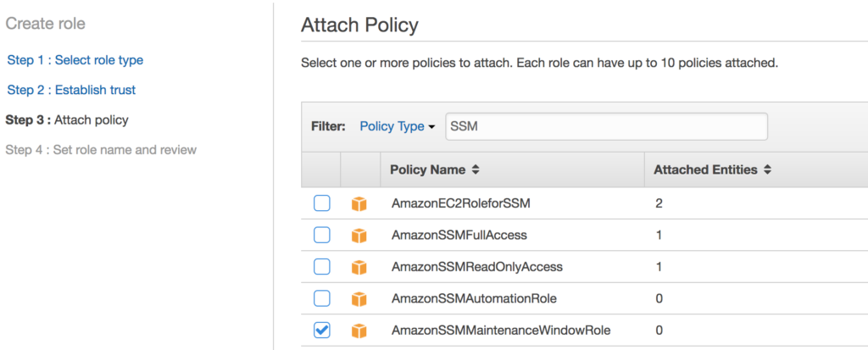Click the AmazonSSMAutomationRole policy box icon
The image size is (868, 350).
click(359, 299)
